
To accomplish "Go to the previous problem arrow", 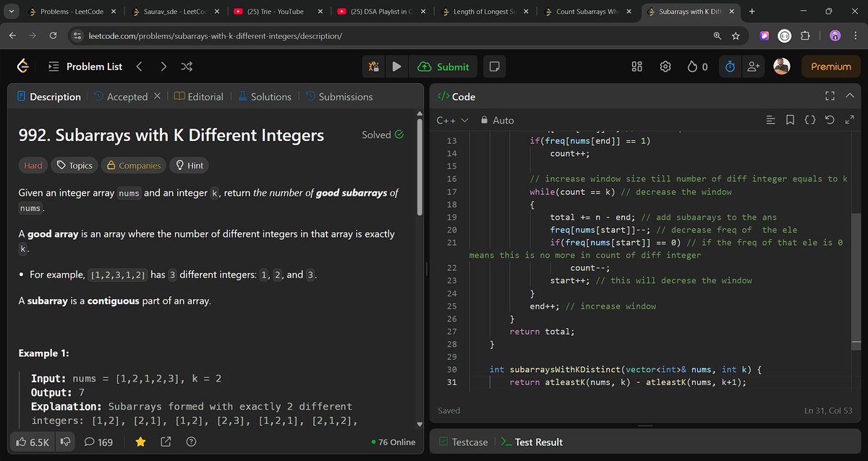I will click(x=139, y=66).
